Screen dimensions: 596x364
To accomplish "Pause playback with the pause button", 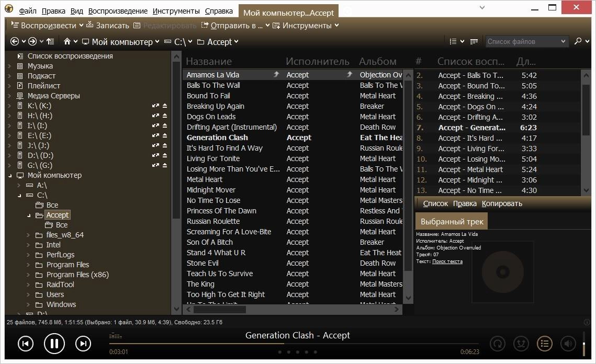I will point(54,344).
